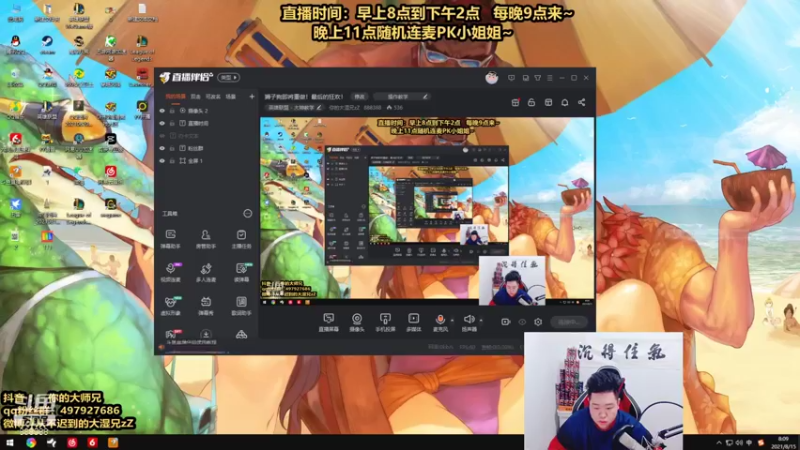The width and height of the screenshot is (800, 450).
Task: Click the start streaming button at the bottom right
Action: [x=569, y=322]
